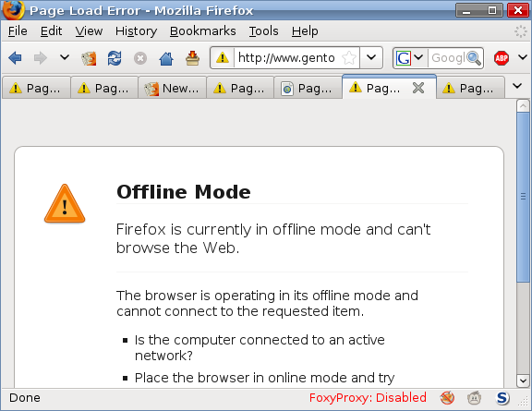Open the back/forward history dropdown arrow

tap(65, 57)
